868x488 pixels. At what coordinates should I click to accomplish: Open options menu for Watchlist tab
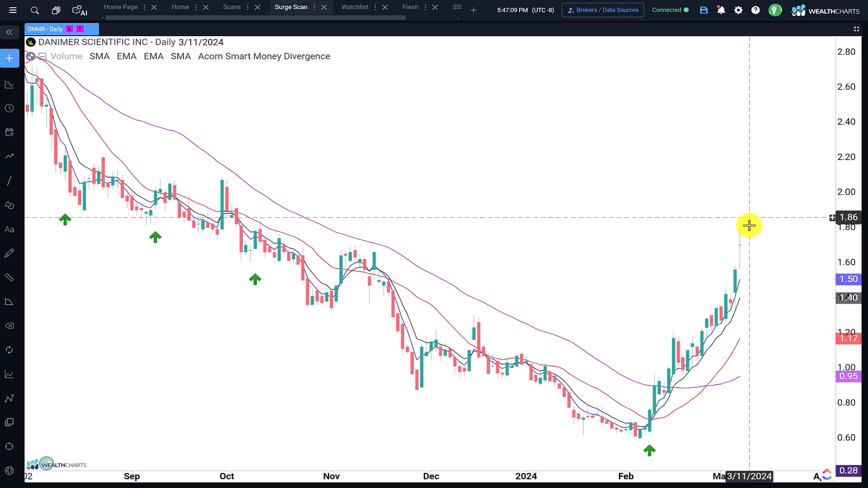click(375, 7)
